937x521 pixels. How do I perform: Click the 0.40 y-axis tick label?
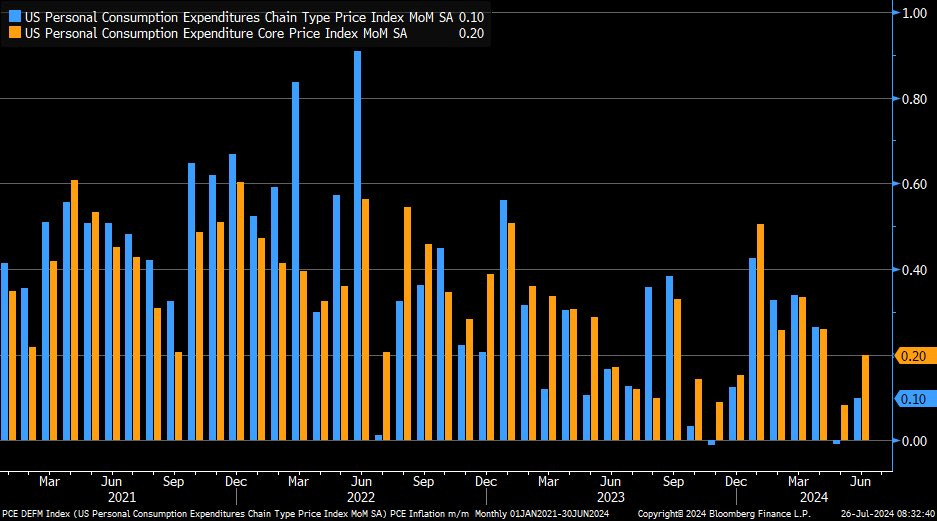(915, 270)
